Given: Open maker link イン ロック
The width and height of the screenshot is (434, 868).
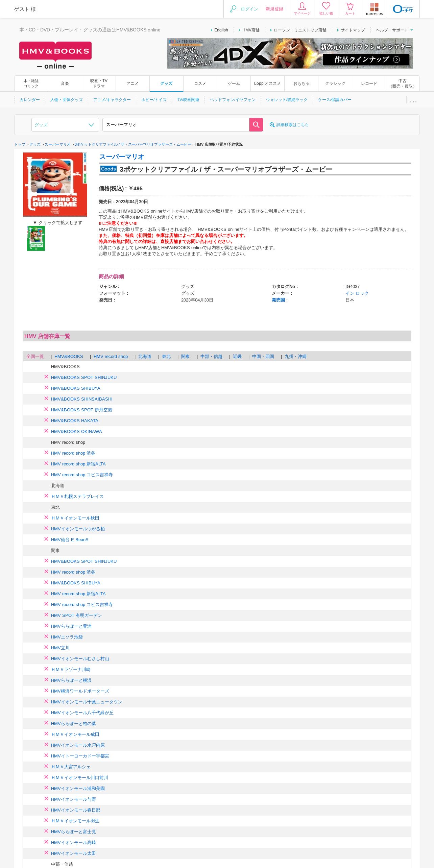Looking at the screenshot, I should click(357, 293).
